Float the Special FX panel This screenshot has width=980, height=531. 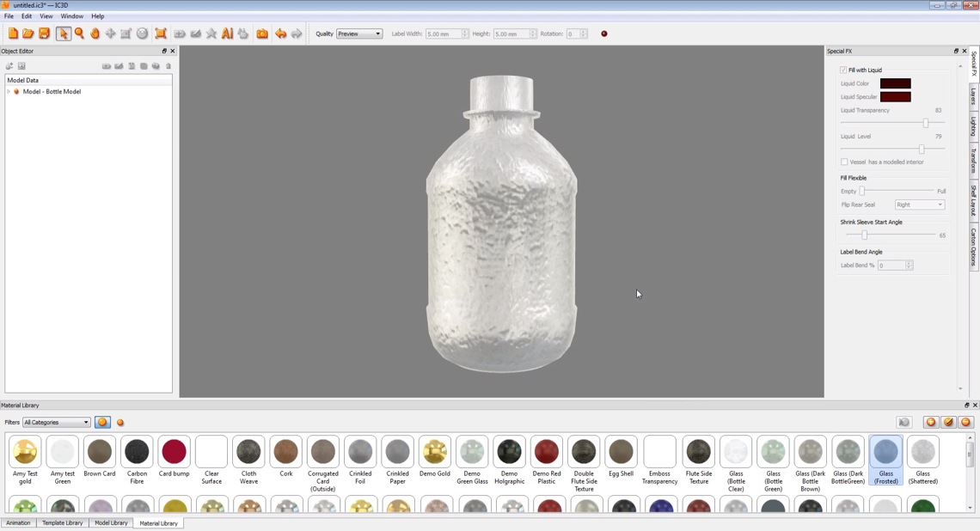click(956, 52)
